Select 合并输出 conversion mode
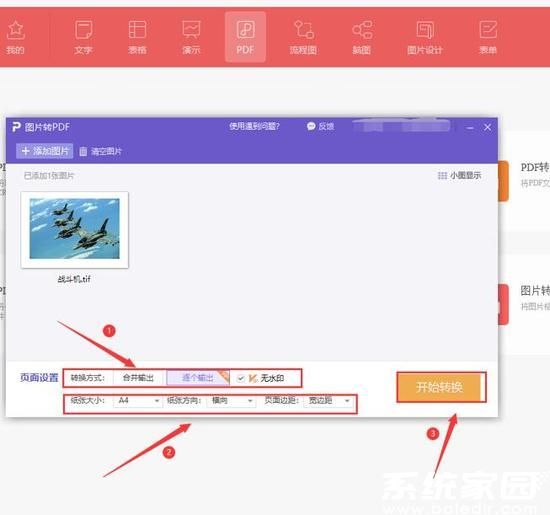The height and width of the screenshot is (515, 550). (138, 378)
